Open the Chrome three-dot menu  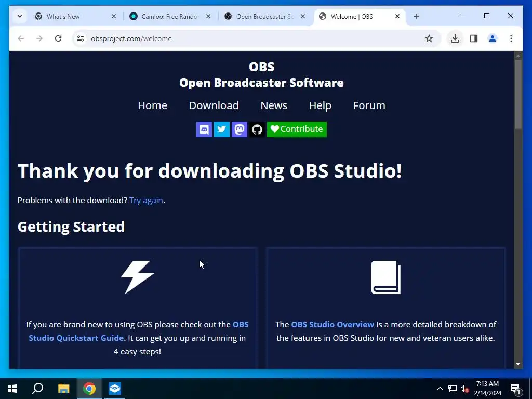pyautogui.click(x=511, y=38)
